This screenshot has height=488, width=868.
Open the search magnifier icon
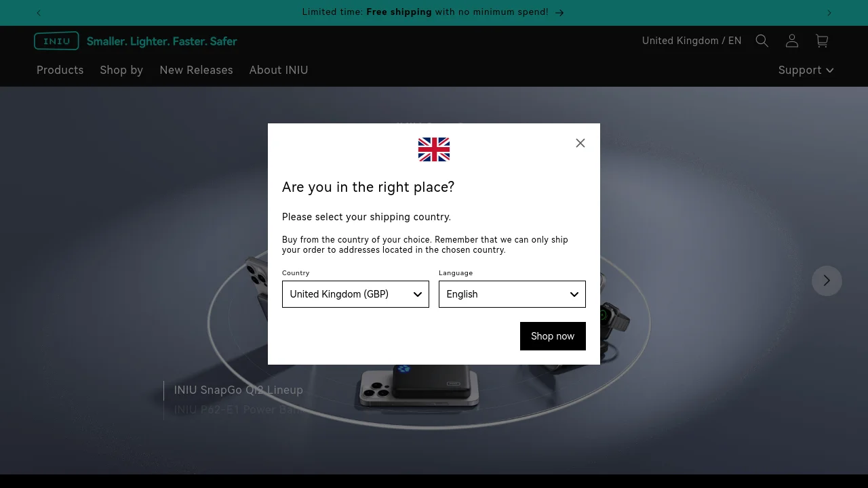click(x=762, y=41)
